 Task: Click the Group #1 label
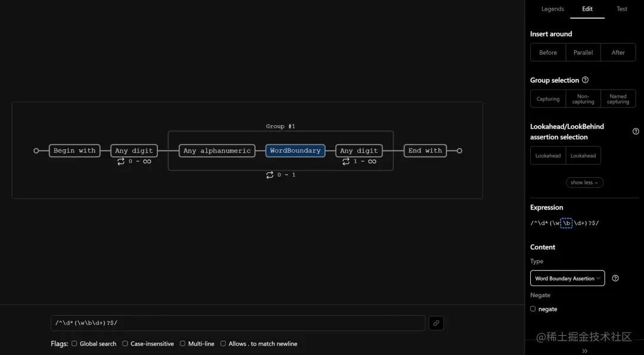pos(280,126)
